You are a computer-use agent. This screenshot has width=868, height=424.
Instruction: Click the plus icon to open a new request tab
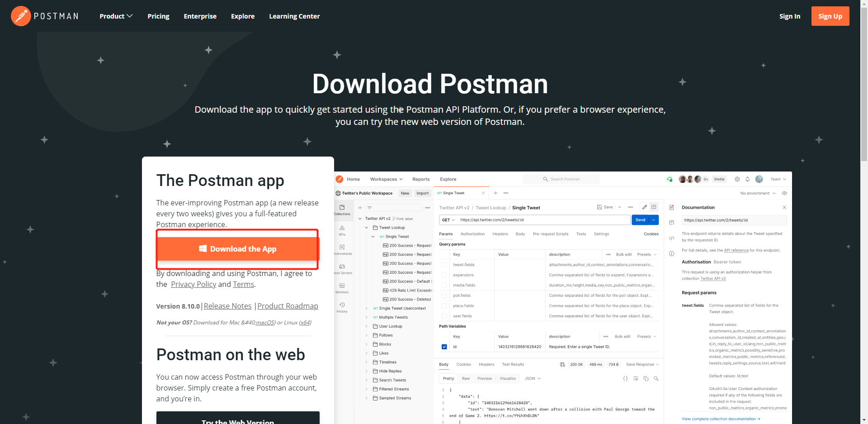click(x=495, y=193)
